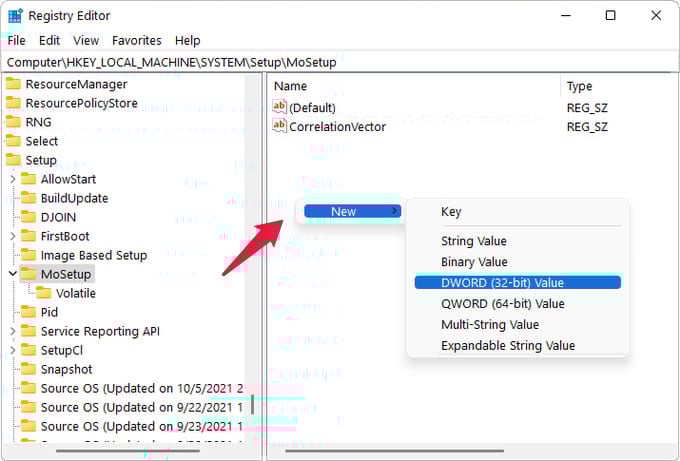Click the BuildUpdate folder icon
The image size is (680, 461).
point(29,198)
